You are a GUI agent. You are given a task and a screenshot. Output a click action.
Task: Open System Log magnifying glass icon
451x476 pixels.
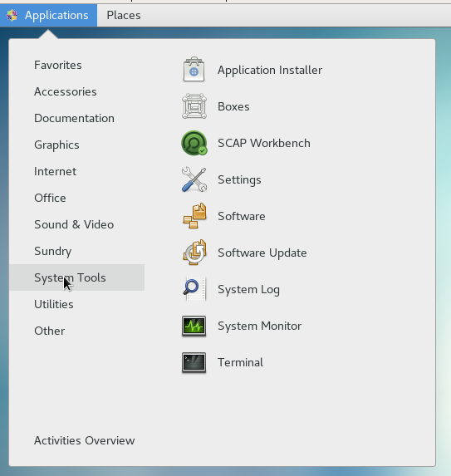194,289
